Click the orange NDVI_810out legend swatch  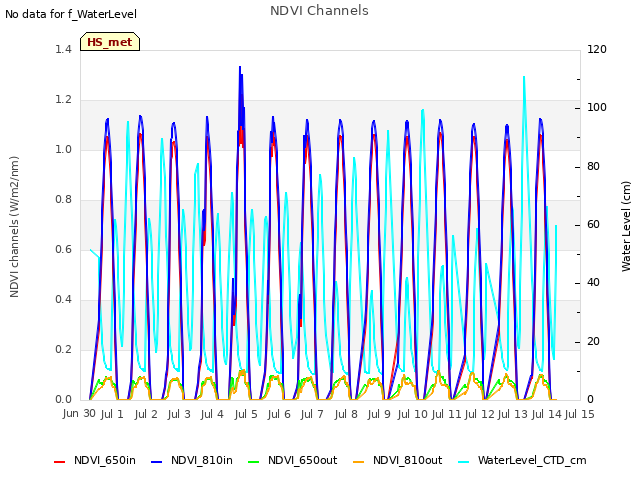(358, 462)
